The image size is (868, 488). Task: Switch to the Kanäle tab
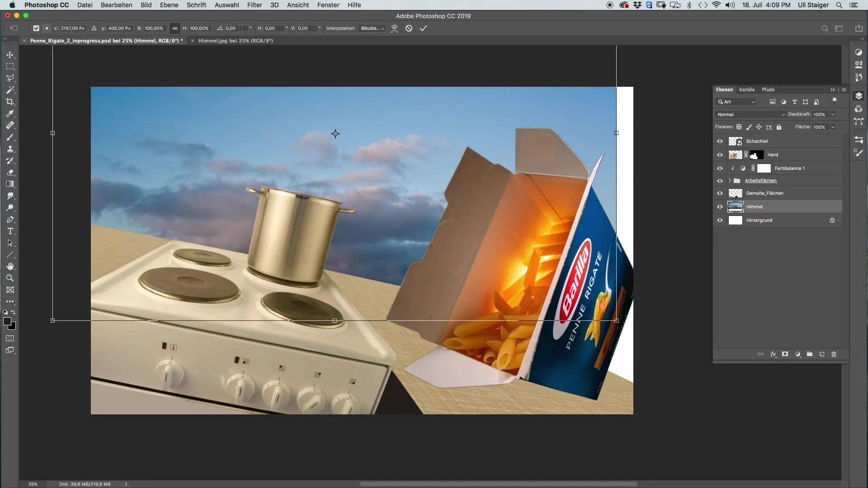747,89
